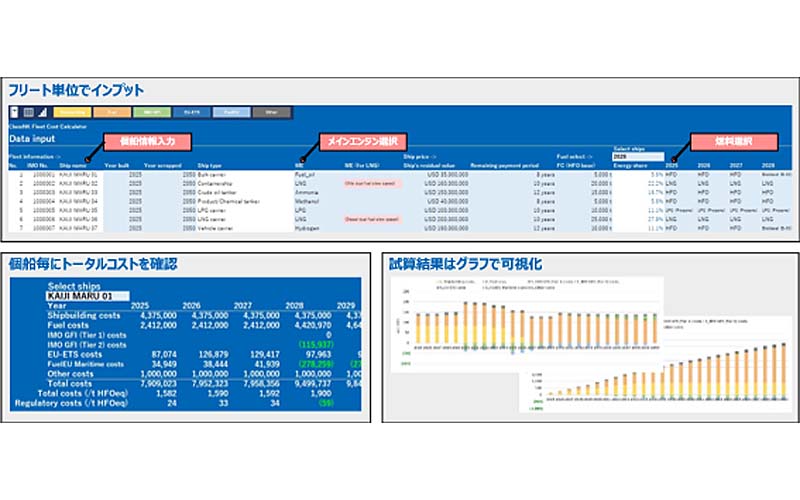Image resolution: width=800 pixels, height=500 pixels.
Task: Click the LPG carrier ship type cell
Action: coord(211,210)
